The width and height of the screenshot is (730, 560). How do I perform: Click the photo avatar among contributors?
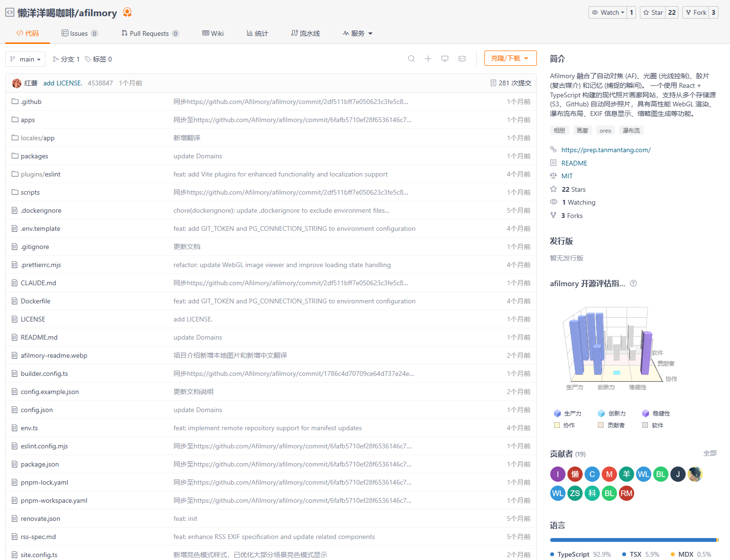[695, 474]
